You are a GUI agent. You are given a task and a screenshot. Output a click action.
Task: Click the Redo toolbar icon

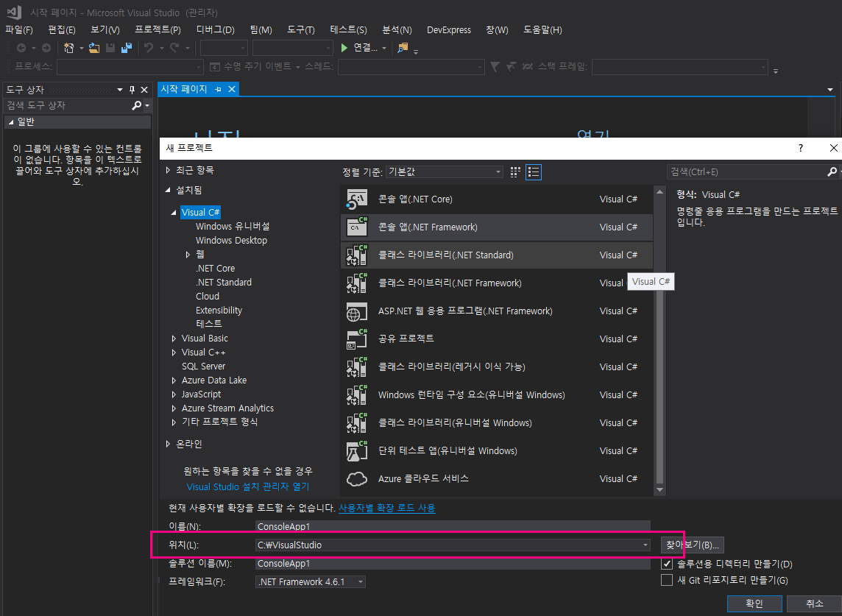pyautogui.click(x=174, y=49)
